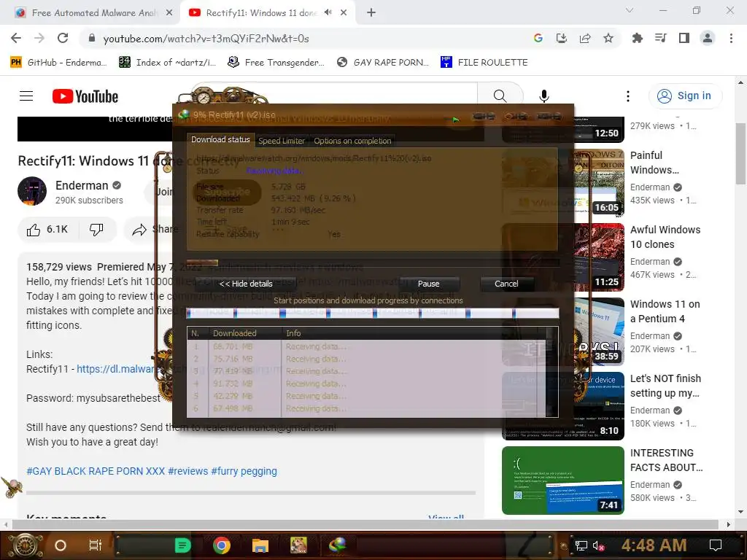
Task: Cancel the download
Action: coord(506,284)
